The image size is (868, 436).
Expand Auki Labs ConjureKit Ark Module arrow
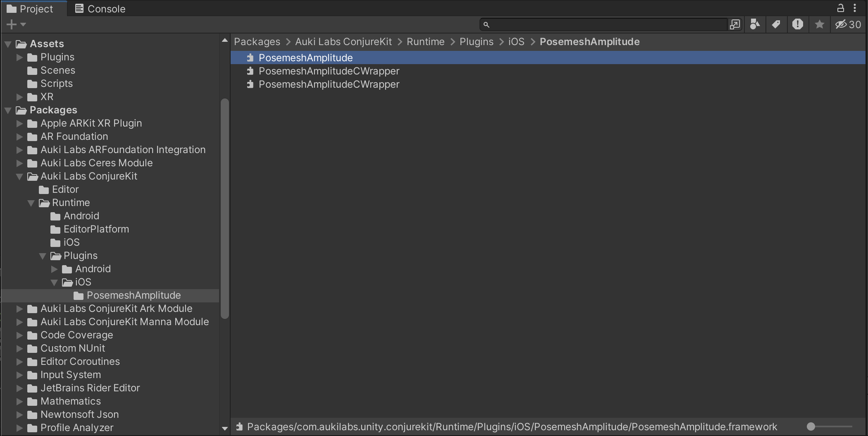click(19, 309)
